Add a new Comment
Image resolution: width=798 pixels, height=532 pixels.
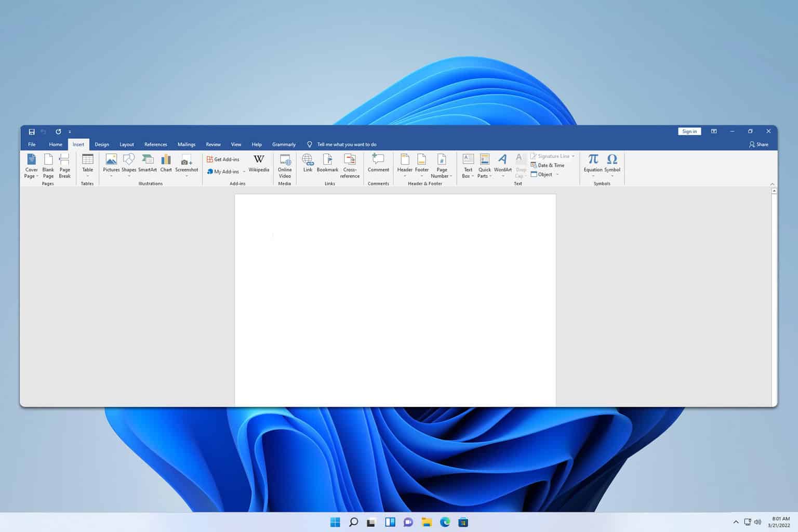pos(378,163)
